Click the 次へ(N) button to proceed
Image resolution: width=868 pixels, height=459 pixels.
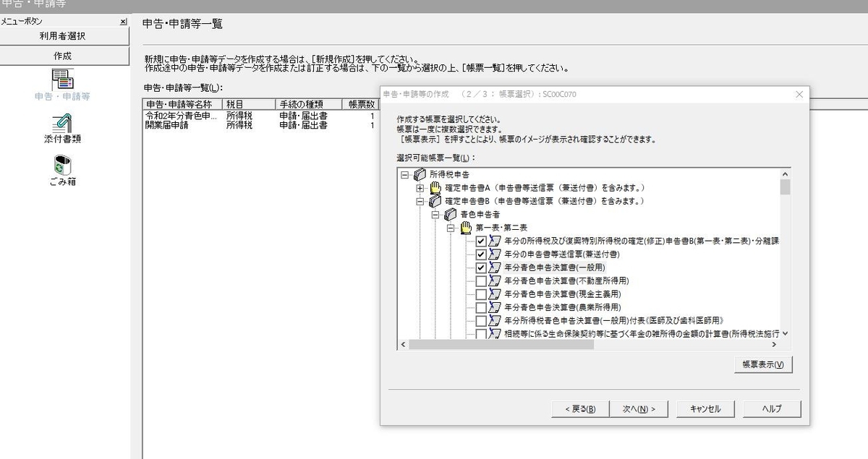639,408
